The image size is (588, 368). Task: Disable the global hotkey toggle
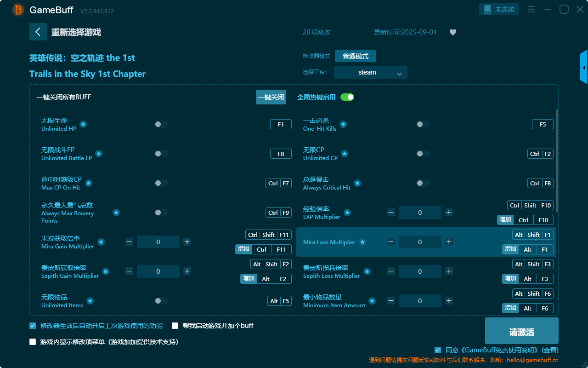(347, 97)
